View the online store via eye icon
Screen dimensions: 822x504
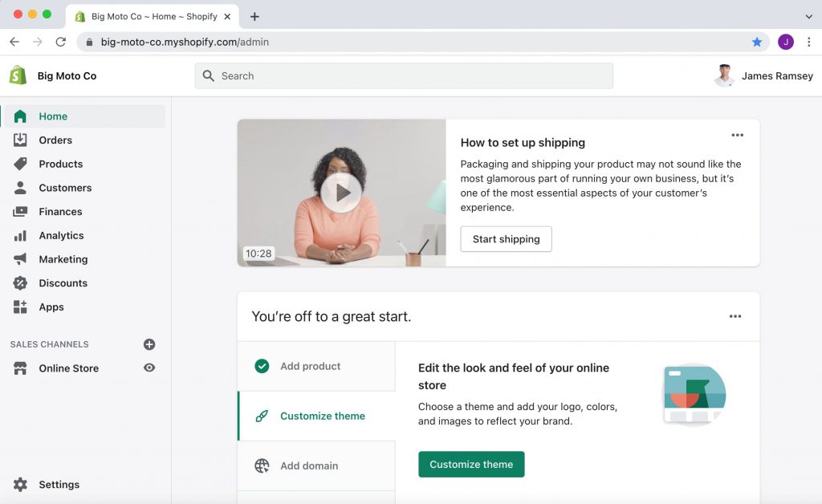[x=149, y=368]
